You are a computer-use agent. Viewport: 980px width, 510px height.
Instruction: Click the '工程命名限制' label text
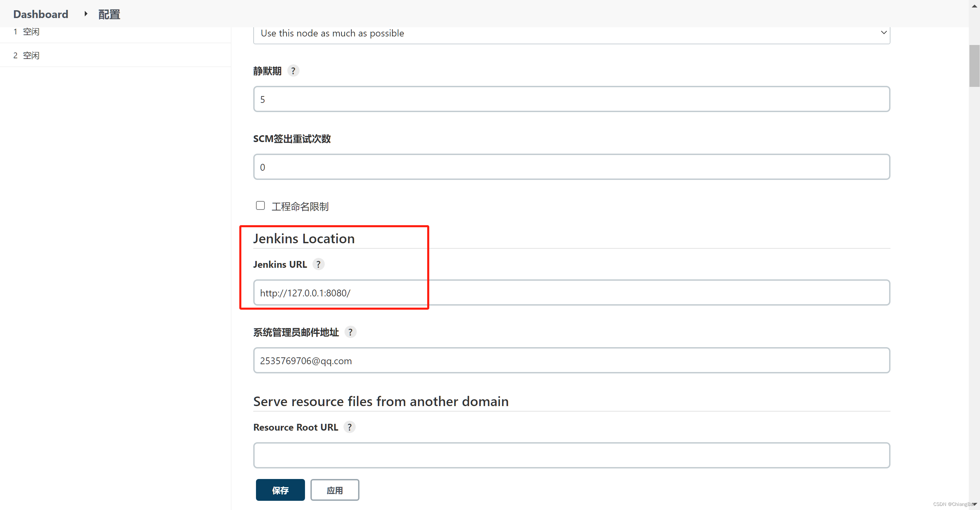[300, 206]
